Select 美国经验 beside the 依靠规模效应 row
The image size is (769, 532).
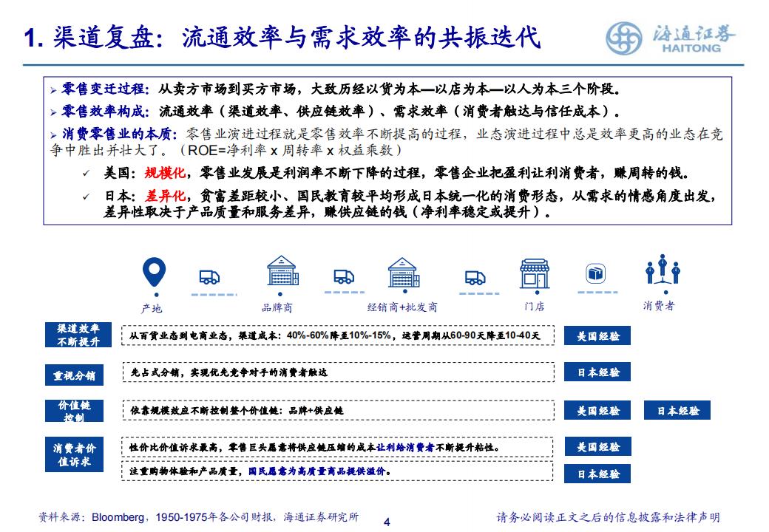coord(597,411)
